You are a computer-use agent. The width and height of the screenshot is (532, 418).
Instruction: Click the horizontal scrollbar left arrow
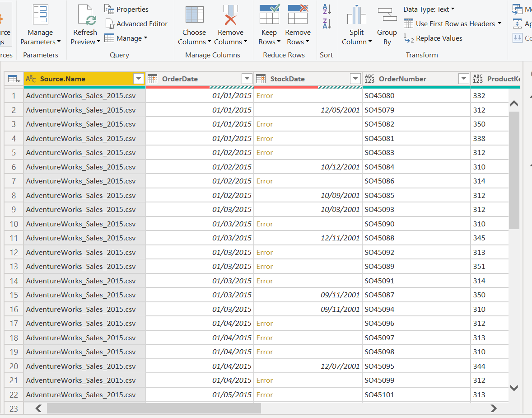click(39, 408)
